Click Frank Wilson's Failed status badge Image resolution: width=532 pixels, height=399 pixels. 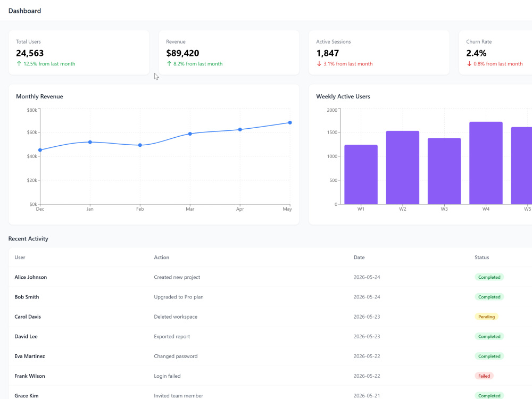click(484, 376)
